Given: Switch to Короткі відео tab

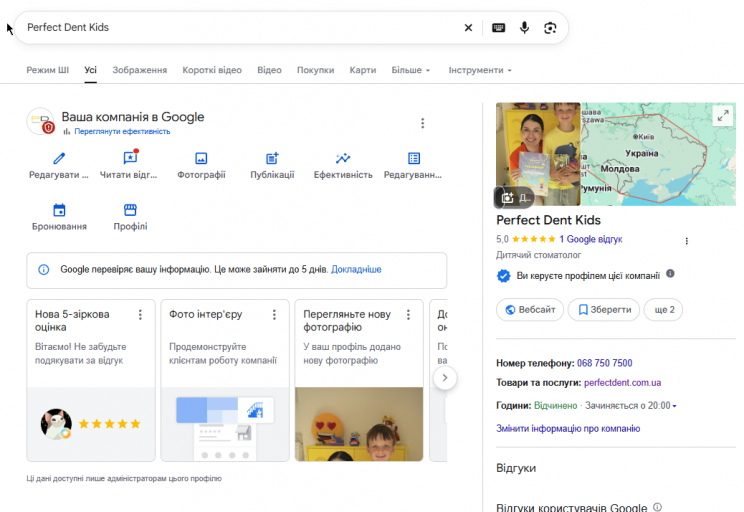Looking at the screenshot, I should point(212,70).
